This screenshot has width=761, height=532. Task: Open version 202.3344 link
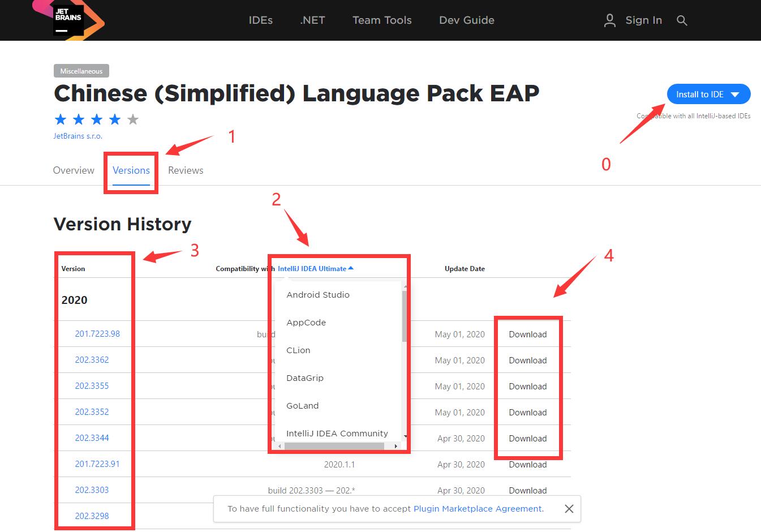point(92,438)
